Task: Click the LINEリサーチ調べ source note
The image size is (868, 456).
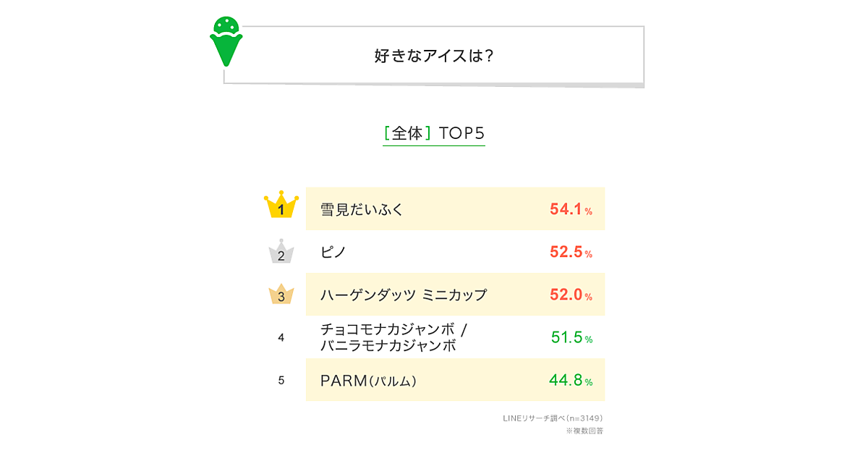Action: click(553, 418)
